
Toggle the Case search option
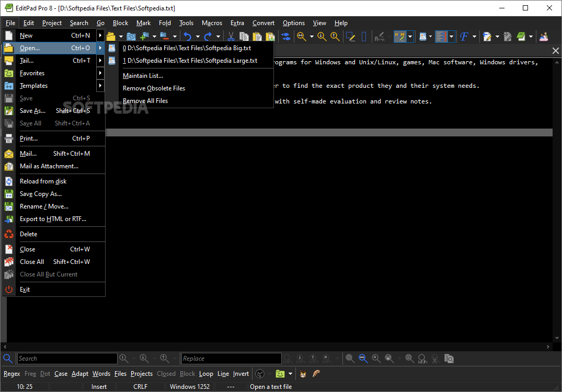point(61,374)
